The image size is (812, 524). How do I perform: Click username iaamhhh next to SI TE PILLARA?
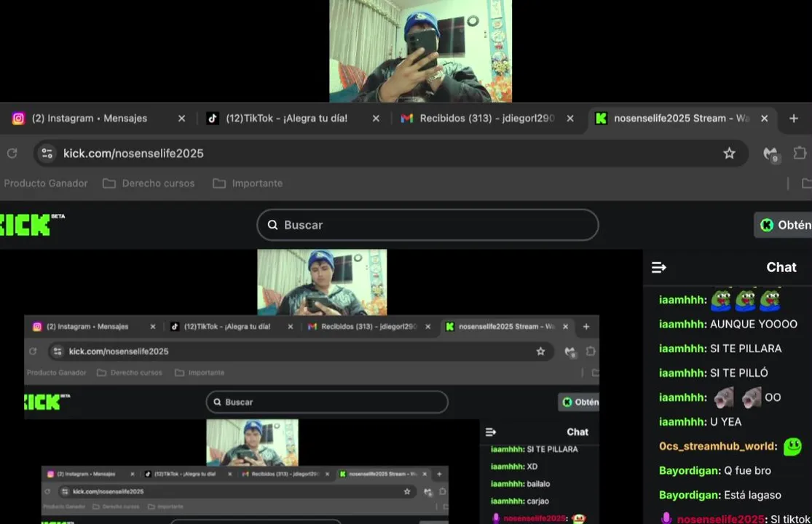[x=682, y=349]
